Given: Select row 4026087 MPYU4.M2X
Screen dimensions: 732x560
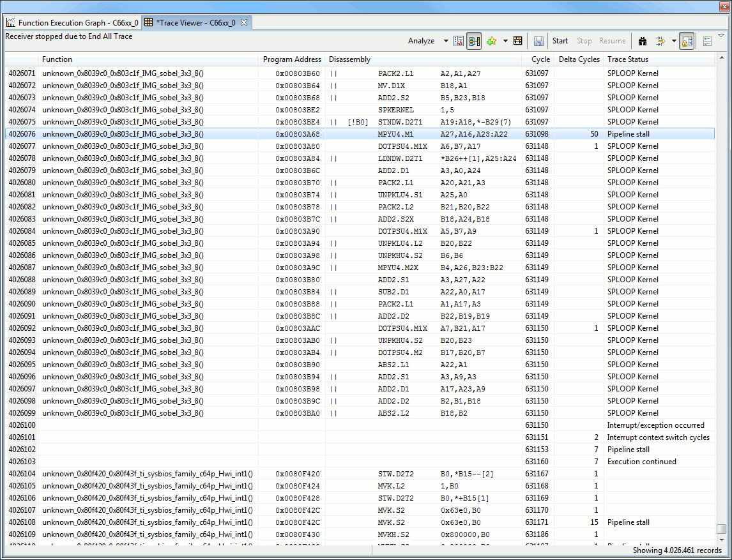Looking at the screenshot, I should click(x=360, y=268).
